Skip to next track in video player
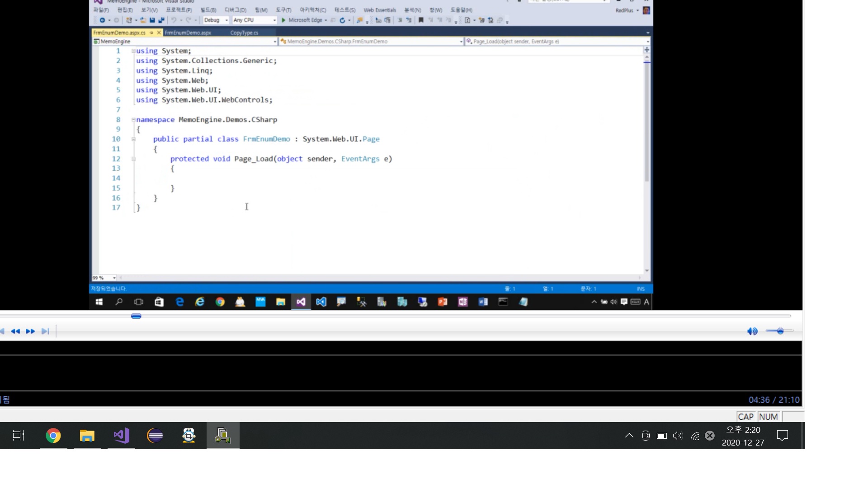The width and height of the screenshot is (868, 488). [x=45, y=331]
